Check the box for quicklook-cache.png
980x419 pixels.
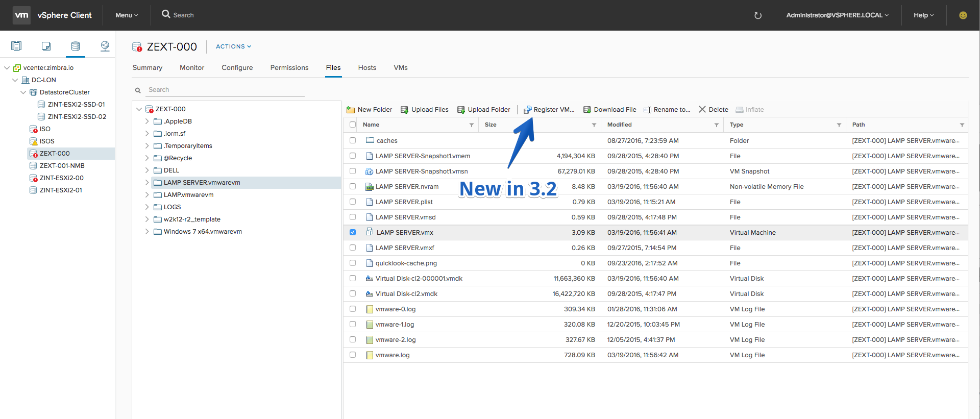[353, 263]
